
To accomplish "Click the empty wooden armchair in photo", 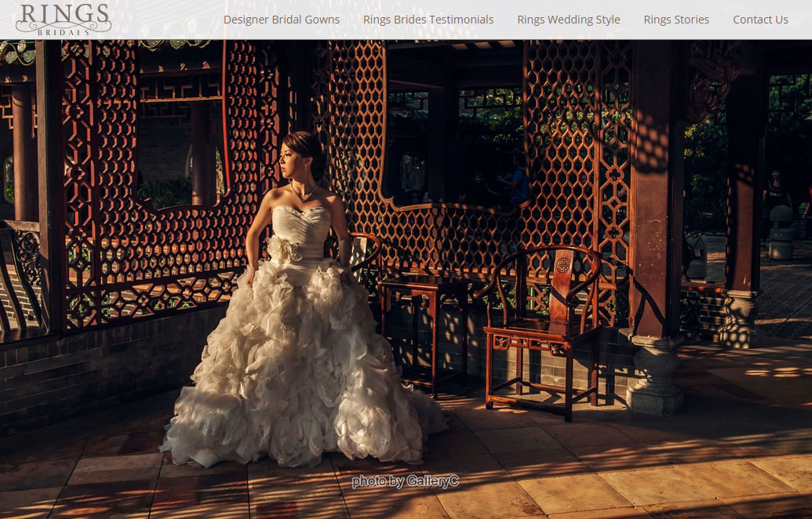I will (x=541, y=329).
